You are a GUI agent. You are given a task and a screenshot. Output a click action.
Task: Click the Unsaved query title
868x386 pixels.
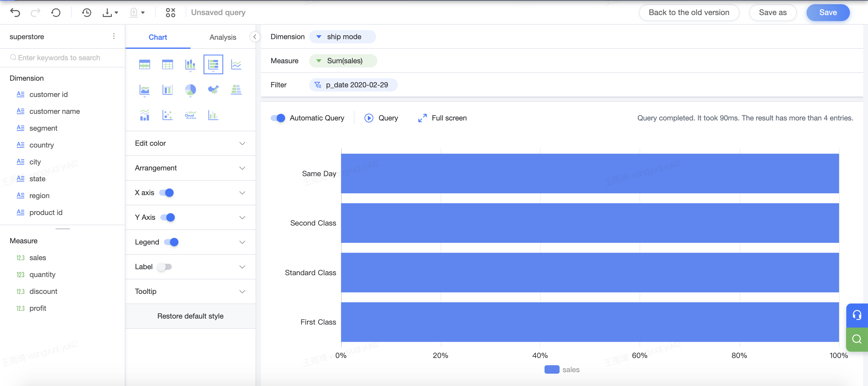(x=218, y=12)
